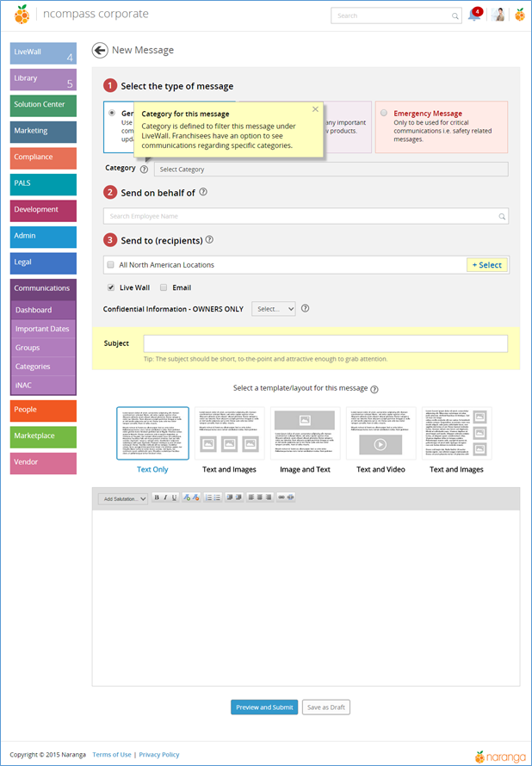Image resolution: width=532 pixels, height=766 pixels.
Task: Click help icon beside template/layout prompt
Action: (374, 389)
